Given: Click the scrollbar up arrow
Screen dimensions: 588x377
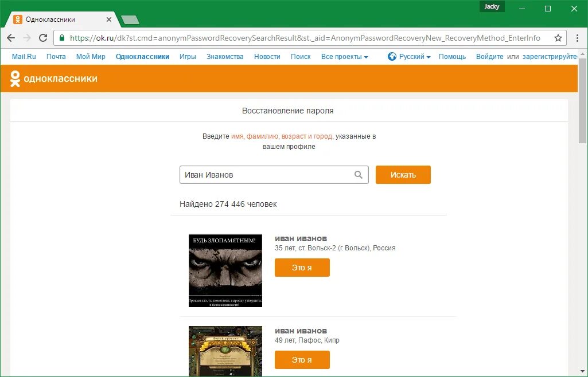Looking at the screenshot, I should tap(582, 53).
